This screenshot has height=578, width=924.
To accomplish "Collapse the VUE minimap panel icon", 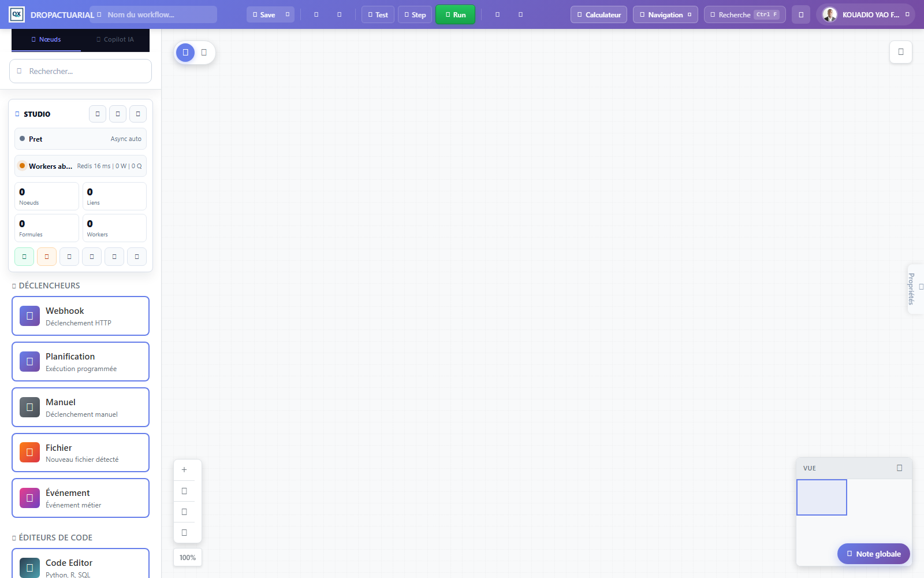I will (x=899, y=468).
